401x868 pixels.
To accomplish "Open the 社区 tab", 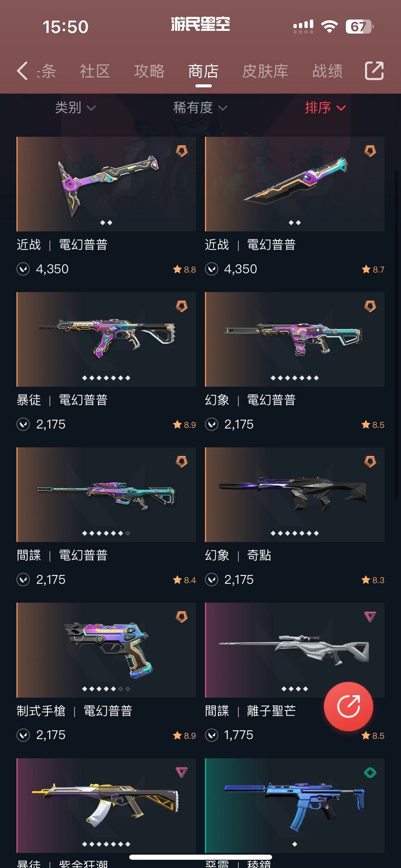I will pyautogui.click(x=95, y=71).
